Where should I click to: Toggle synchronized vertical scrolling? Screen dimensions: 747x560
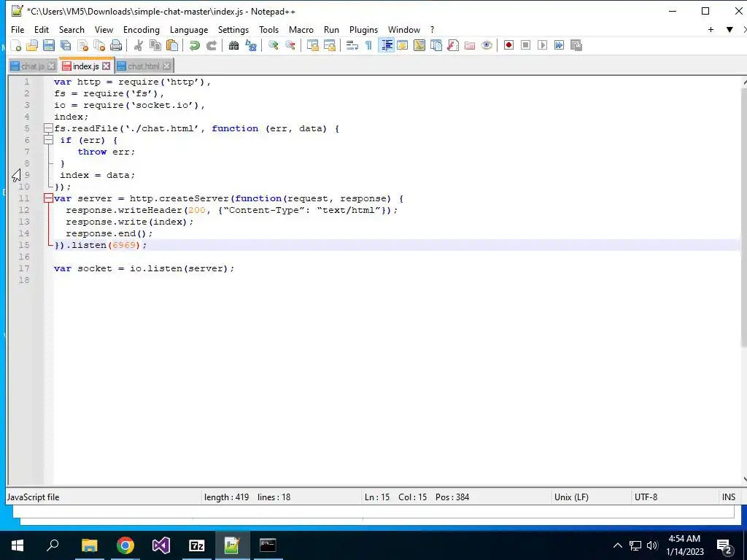(x=312, y=45)
